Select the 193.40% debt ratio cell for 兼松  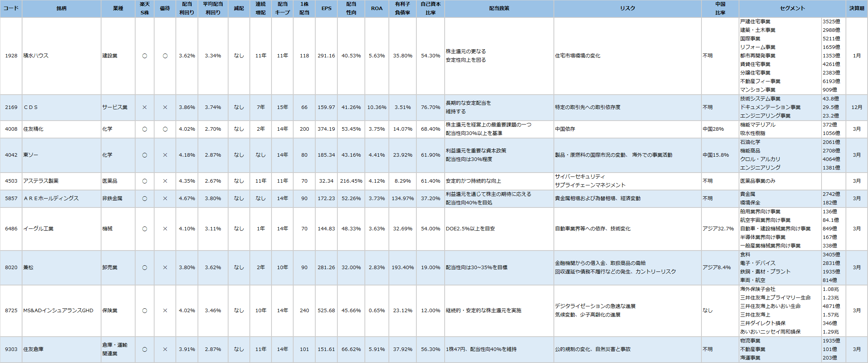[x=402, y=268]
